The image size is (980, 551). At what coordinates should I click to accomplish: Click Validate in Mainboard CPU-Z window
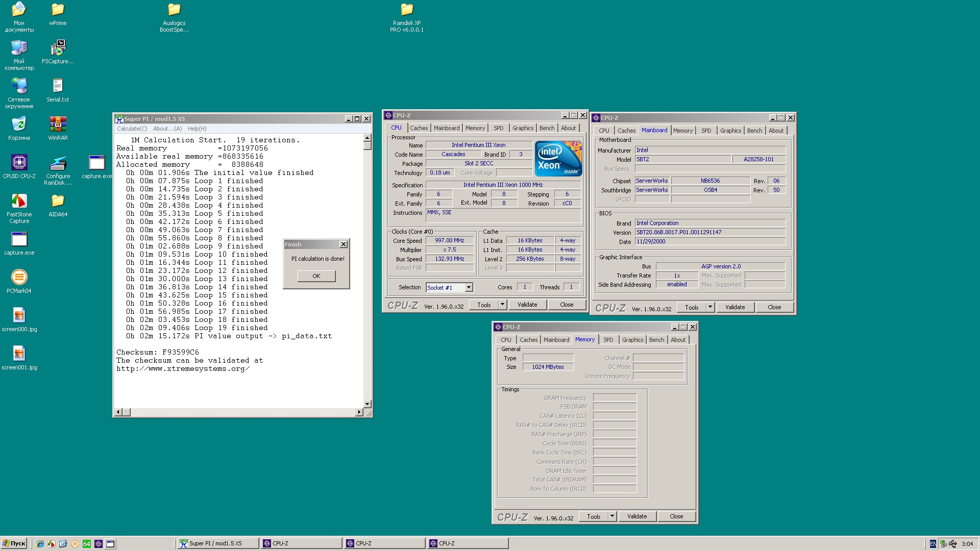point(735,307)
